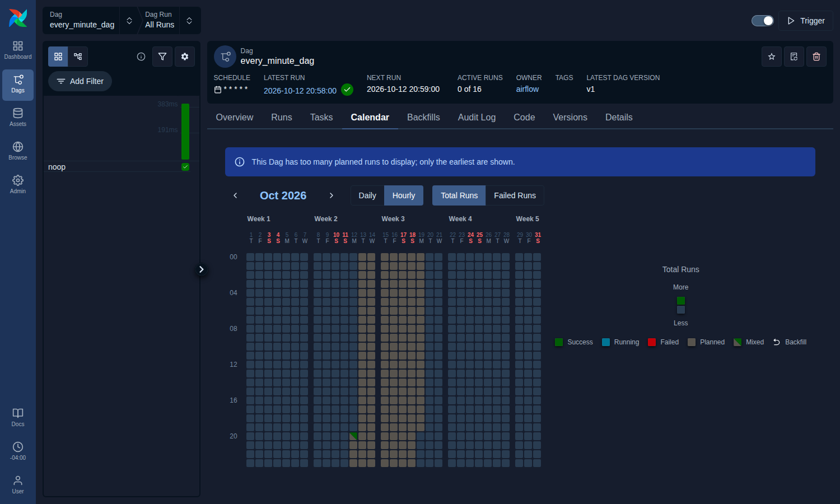Click the Oct 2026 month heading
This screenshot has width=840, height=504.
(x=283, y=195)
